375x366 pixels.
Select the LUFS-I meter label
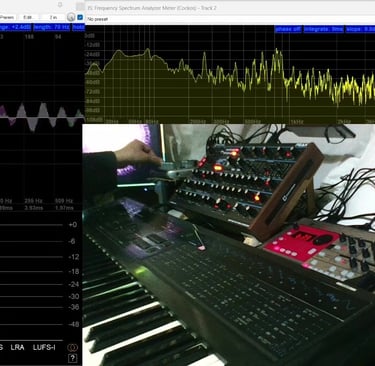click(x=44, y=347)
